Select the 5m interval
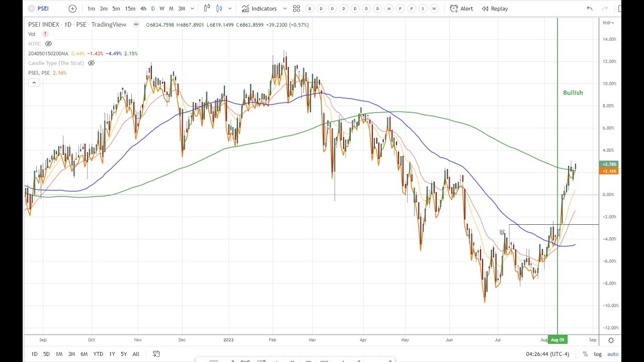The width and height of the screenshot is (644, 362). [x=116, y=9]
